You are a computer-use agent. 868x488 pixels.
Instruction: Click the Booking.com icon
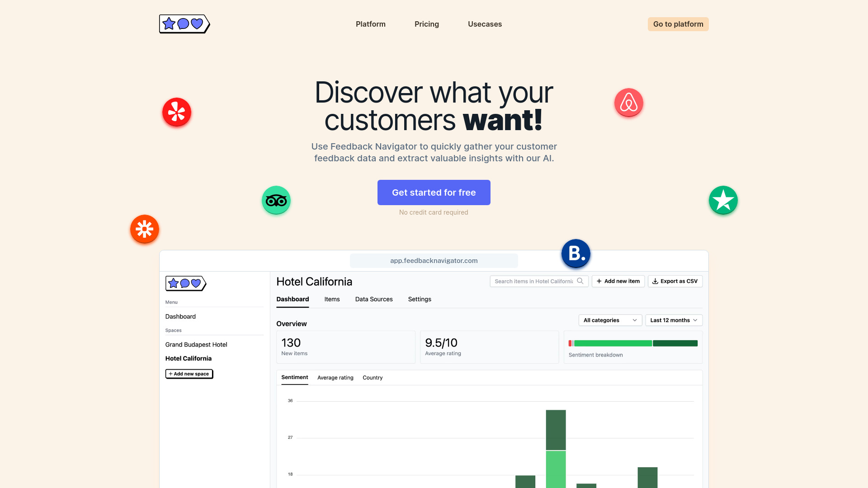(x=576, y=253)
